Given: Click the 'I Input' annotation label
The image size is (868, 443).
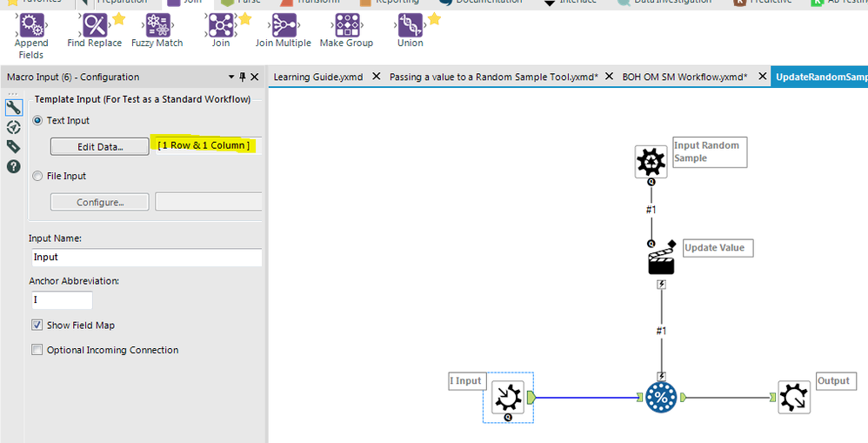Looking at the screenshot, I should (x=467, y=381).
